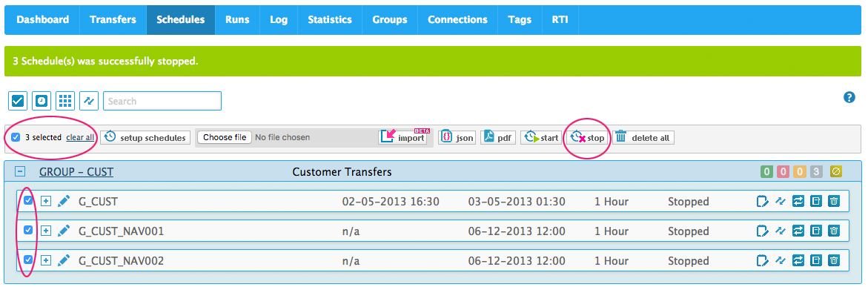Edit G_CUST_NAV001 using the pencil icon

(64, 230)
